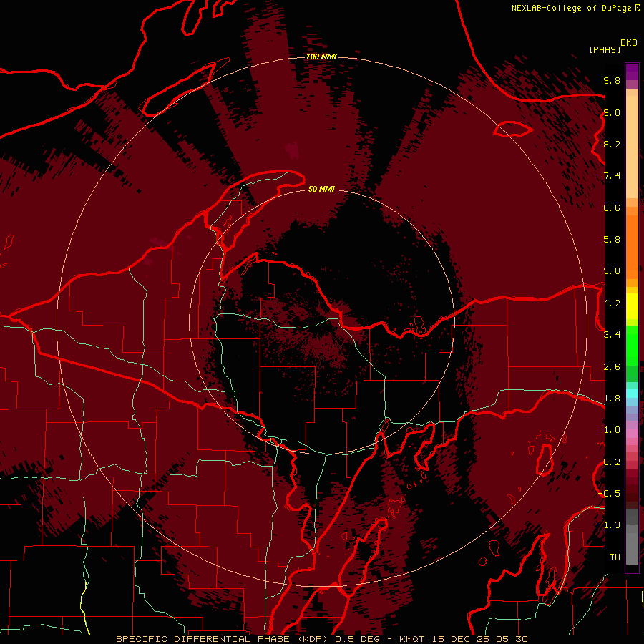Viewport: 644px width, 644px height.
Task: Click the DKD label above color scale
Action: click(629, 43)
